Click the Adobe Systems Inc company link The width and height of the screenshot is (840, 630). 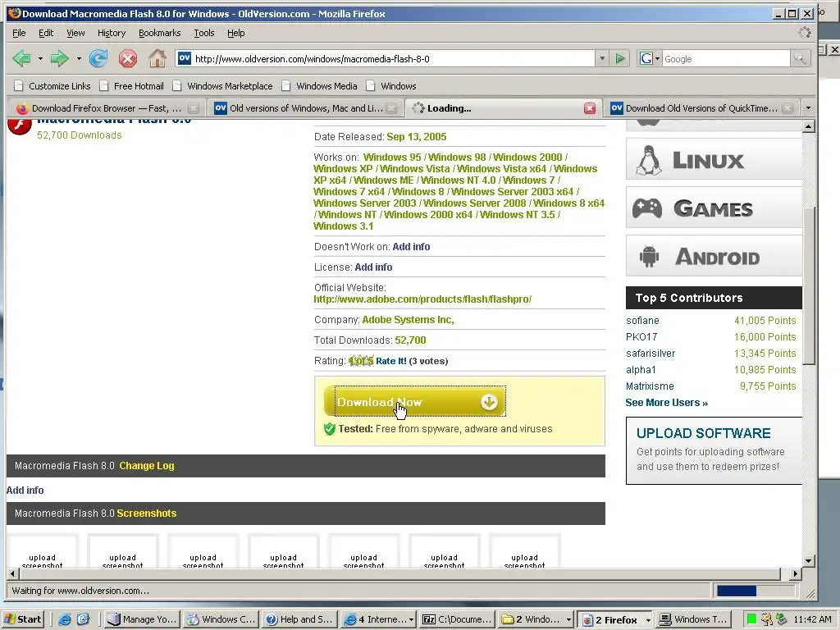(x=408, y=320)
